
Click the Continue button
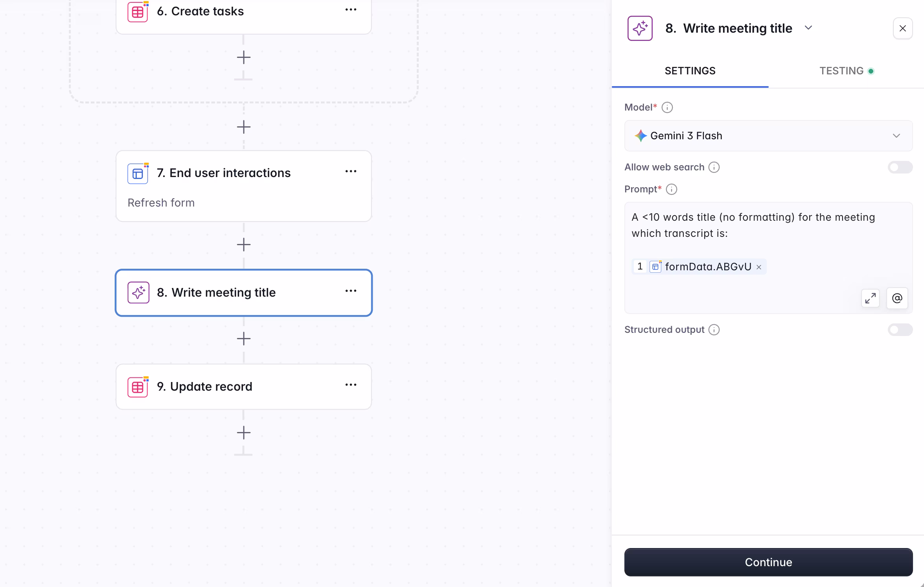768,562
